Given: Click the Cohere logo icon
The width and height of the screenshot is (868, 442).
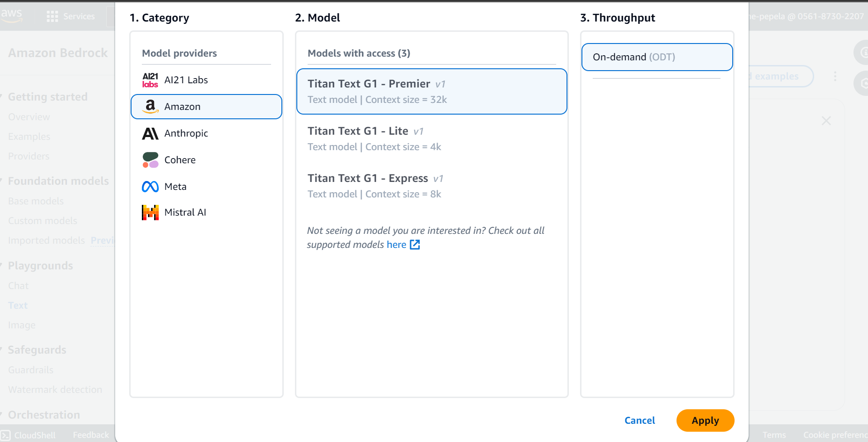Looking at the screenshot, I should [x=150, y=160].
